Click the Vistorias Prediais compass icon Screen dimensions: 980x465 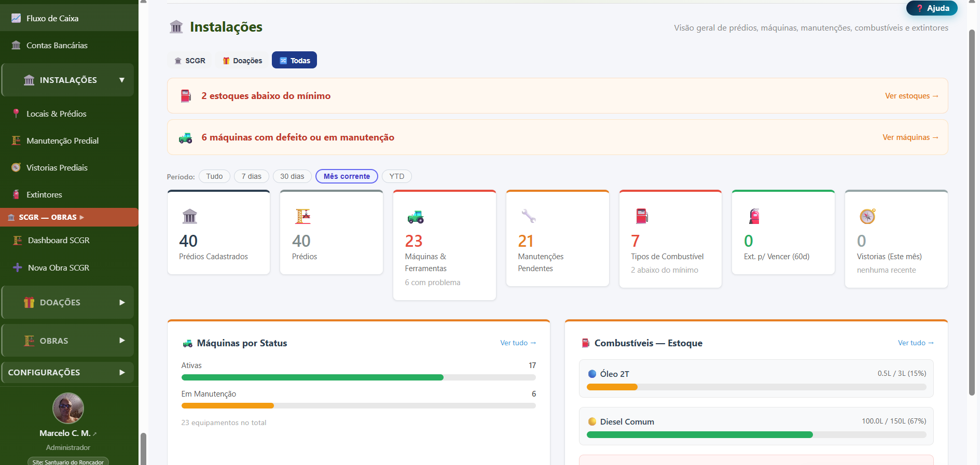pyautogui.click(x=16, y=167)
